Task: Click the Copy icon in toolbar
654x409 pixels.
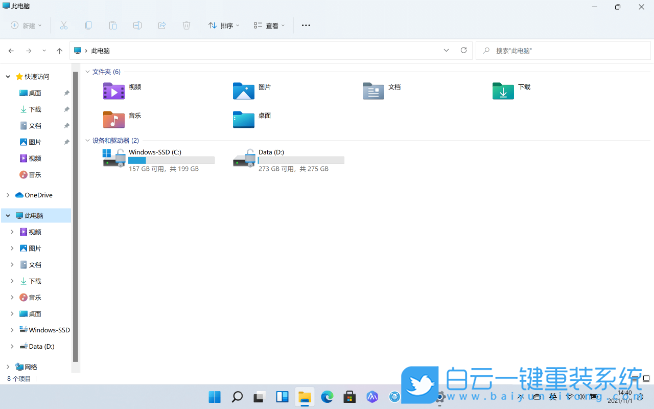Action: point(88,25)
